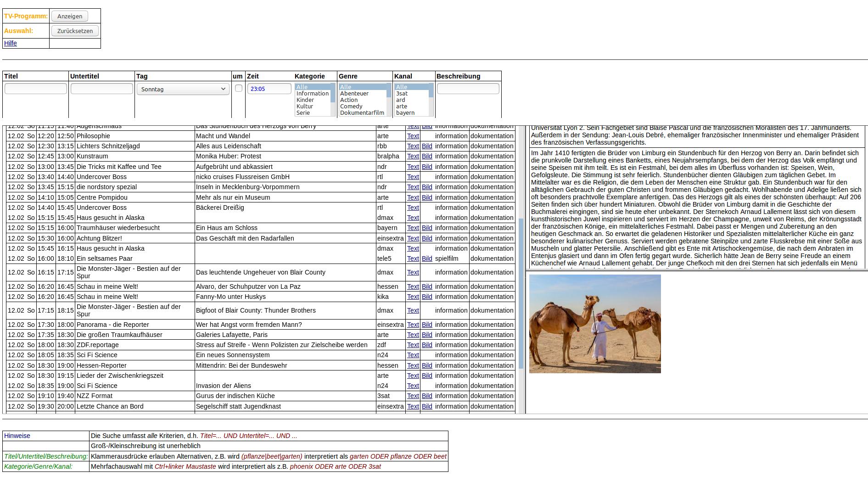Open Bild link for Die Tricks mit Kaffee
This screenshot has width=868, height=477.
427,167
